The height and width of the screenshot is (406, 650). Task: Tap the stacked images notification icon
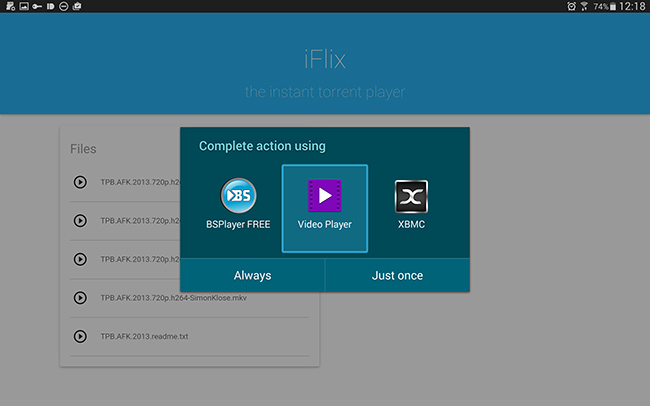pyautogui.click(x=77, y=6)
